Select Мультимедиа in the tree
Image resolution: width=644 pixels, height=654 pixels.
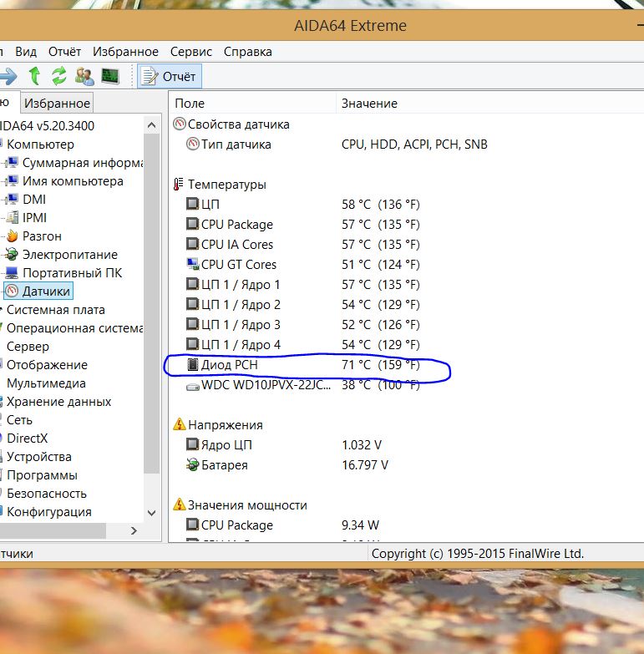[x=46, y=383]
